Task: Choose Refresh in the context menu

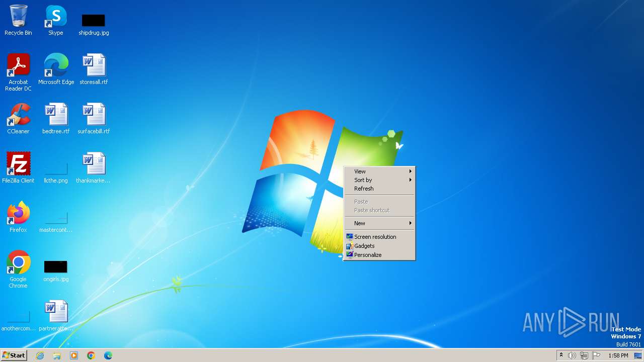Action: (x=379, y=189)
